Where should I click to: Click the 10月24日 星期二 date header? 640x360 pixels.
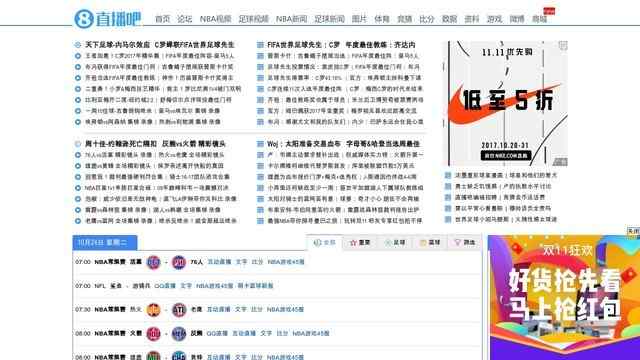click(x=105, y=242)
